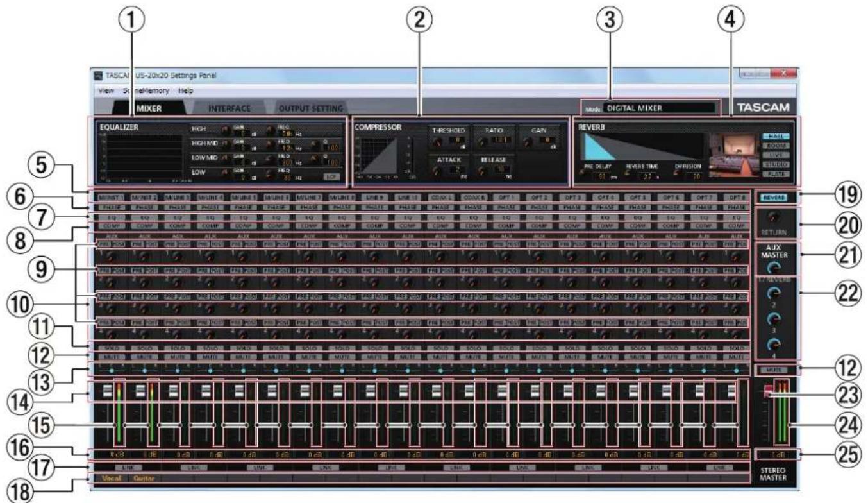The width and height of the screenshot is (868, 503).
Task: Click the compressor RATIO knob
Action: (483, 142)
